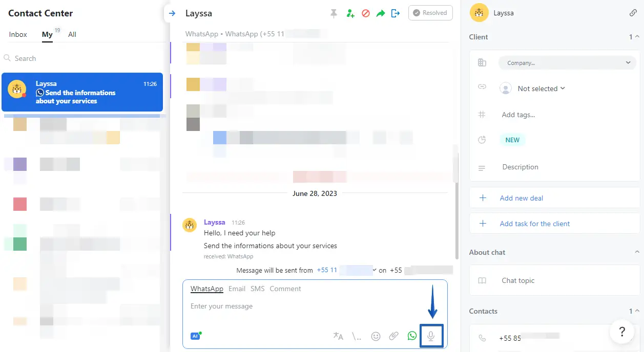
Task: Collapse the Contacts section
Action: coord(637,311)
